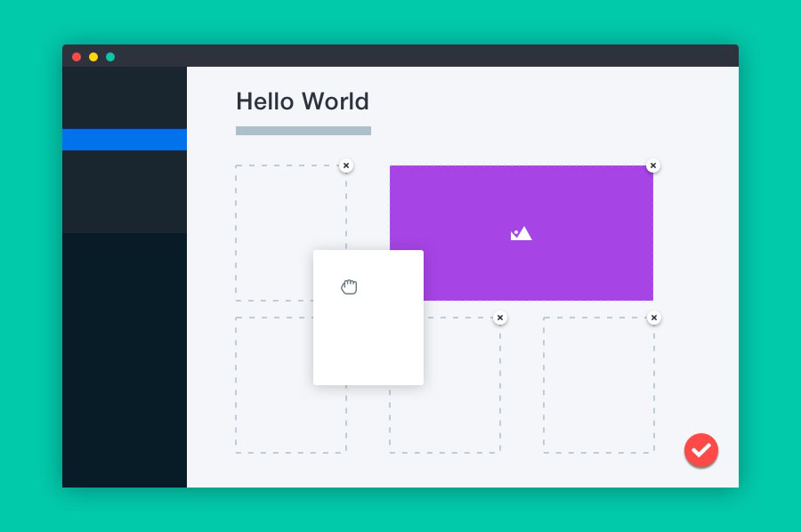801x532 pixels.
Task: Open the bottom-right dashed content slot
Action: click(598, 384)
